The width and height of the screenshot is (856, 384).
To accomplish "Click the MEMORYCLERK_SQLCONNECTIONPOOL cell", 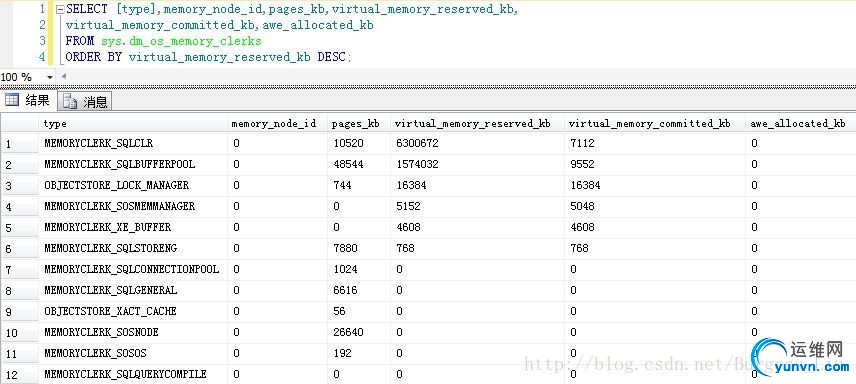I will coord(133,269).
